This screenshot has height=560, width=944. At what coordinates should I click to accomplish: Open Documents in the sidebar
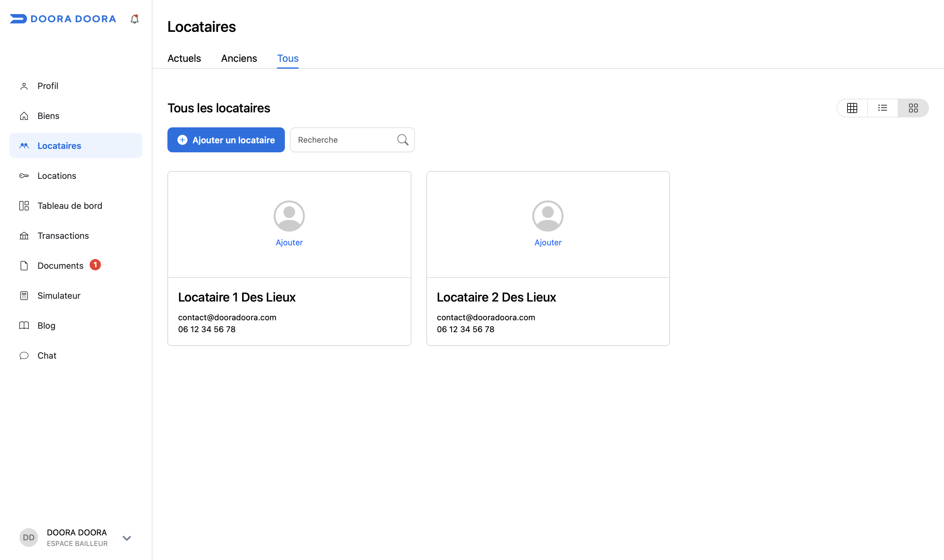click(76, 266)
